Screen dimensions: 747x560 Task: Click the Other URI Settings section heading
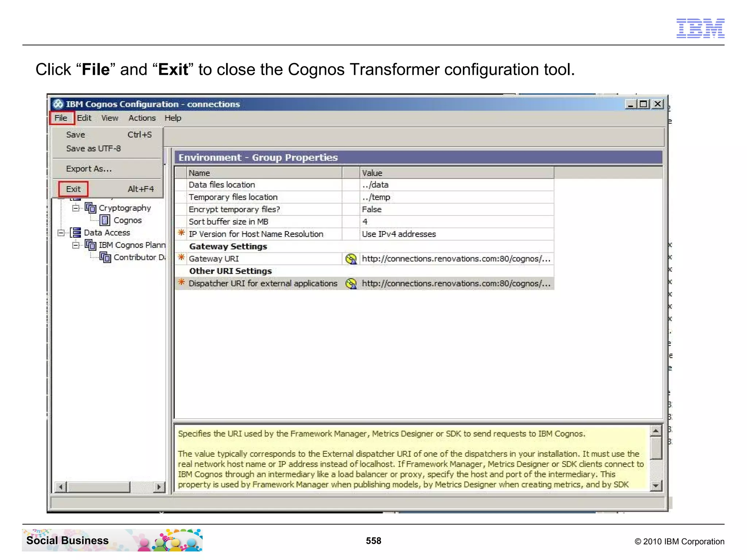231,271
